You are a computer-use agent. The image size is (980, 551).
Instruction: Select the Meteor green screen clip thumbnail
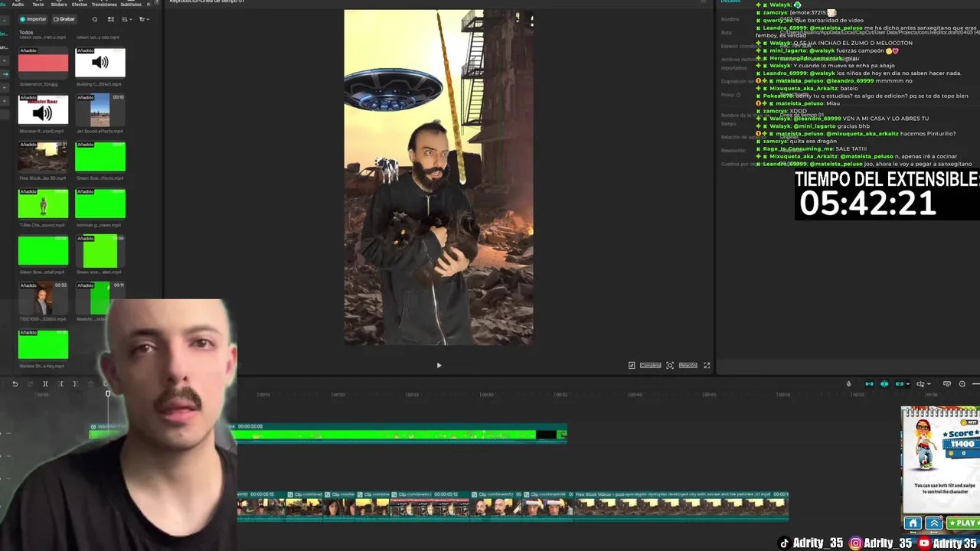click(x=43, y=344)
